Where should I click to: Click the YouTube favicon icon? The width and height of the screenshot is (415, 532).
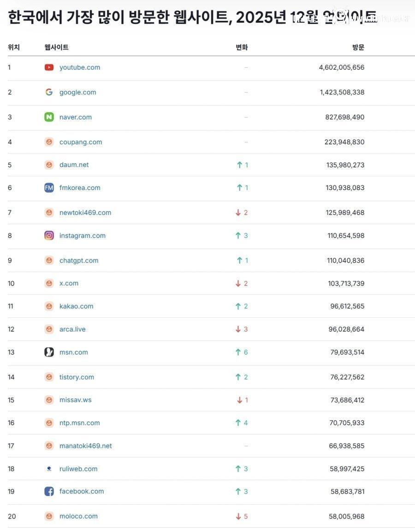(x=49, y=67)
